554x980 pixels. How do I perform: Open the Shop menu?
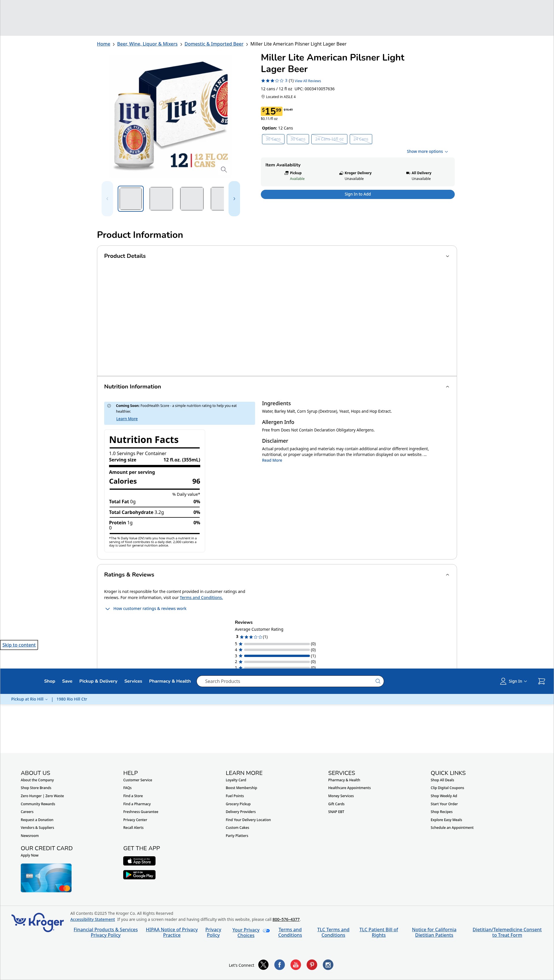49,681
